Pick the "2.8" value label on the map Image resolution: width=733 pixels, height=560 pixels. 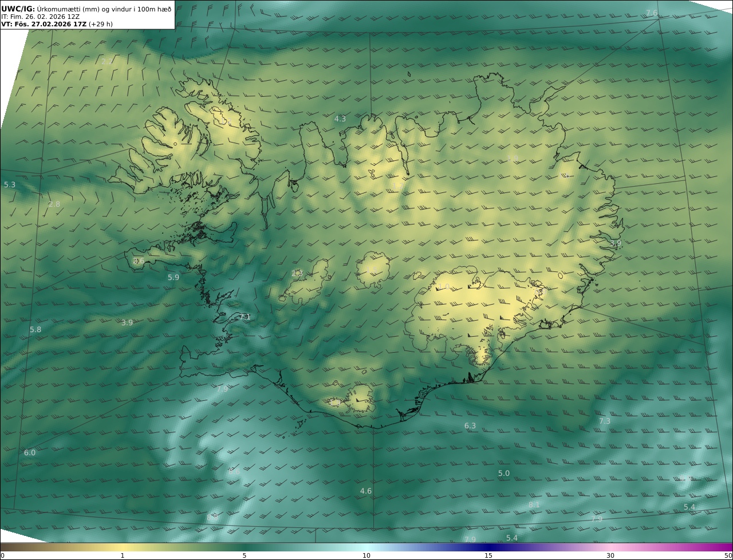[x=54, y=204]
